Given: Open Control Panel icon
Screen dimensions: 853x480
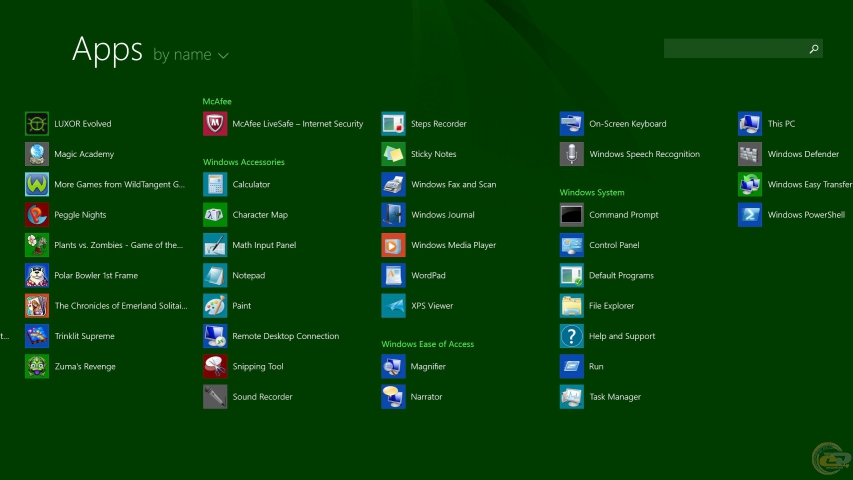Looking at the screenshot, I should coord(572,245).
